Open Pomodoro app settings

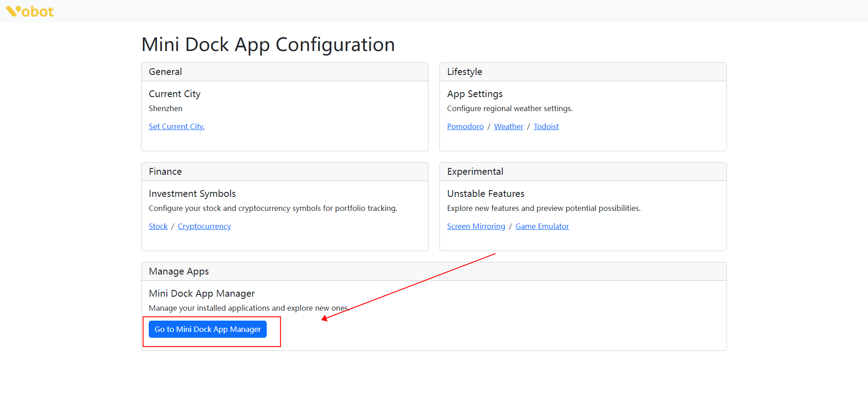pyautogui.click(x=465, y=126)
